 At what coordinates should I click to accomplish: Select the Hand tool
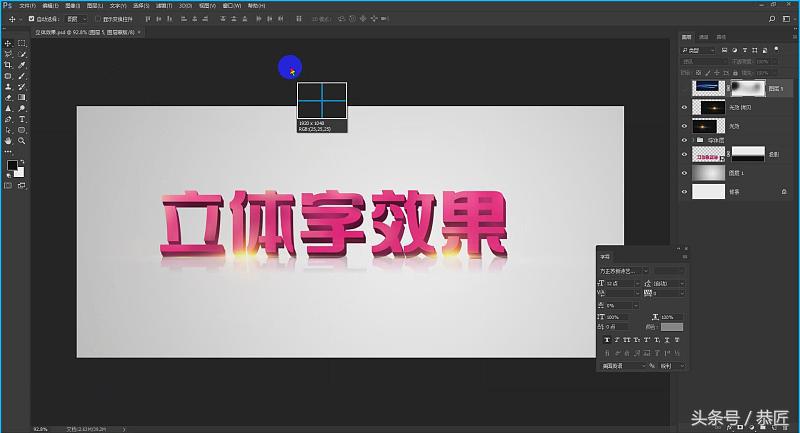(x=8, y=141)
